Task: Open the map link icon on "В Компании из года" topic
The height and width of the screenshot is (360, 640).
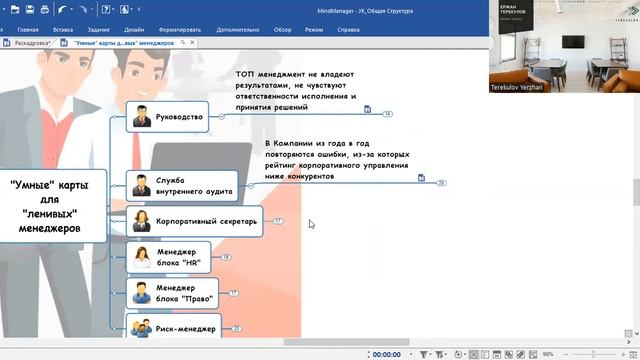Action: pos(421,178)
